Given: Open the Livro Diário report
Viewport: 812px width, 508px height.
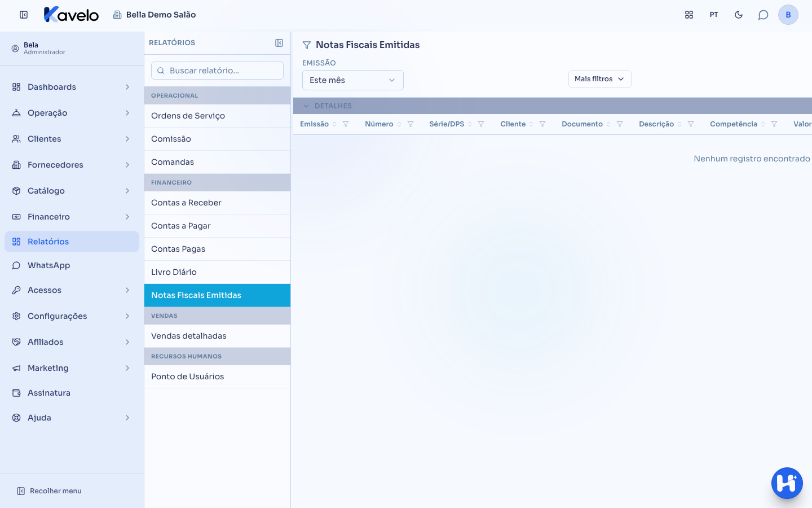Looking at the screenshot, I should tap(217, 272).
